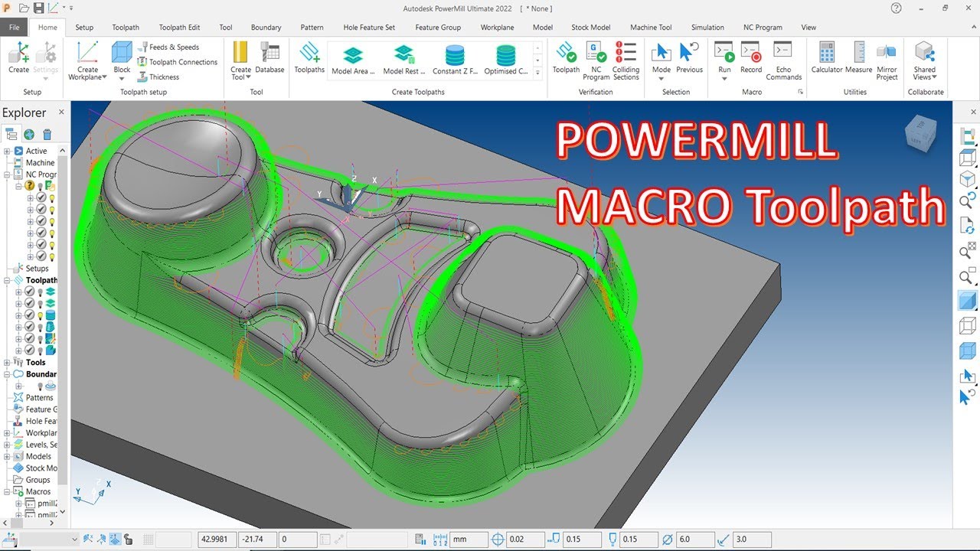Verify the NC Program
Screen dimensions: 980x551
[596, 60]
